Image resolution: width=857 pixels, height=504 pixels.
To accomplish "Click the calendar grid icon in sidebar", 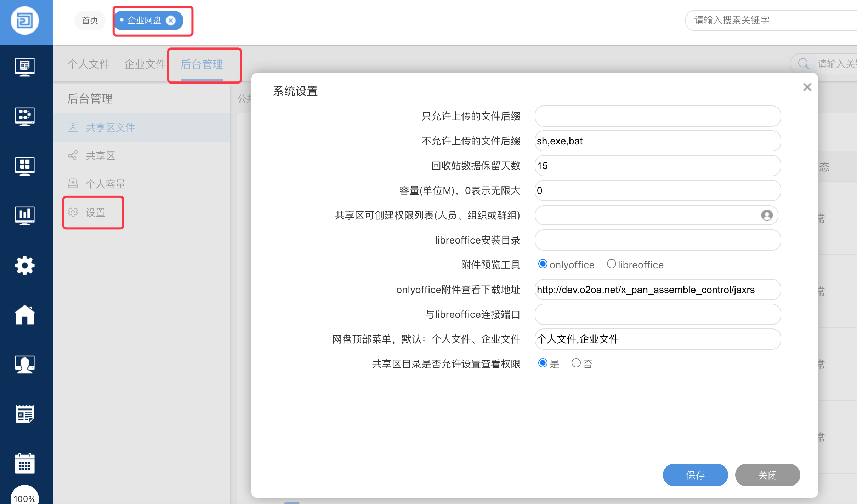I will [x=24, y=463].
